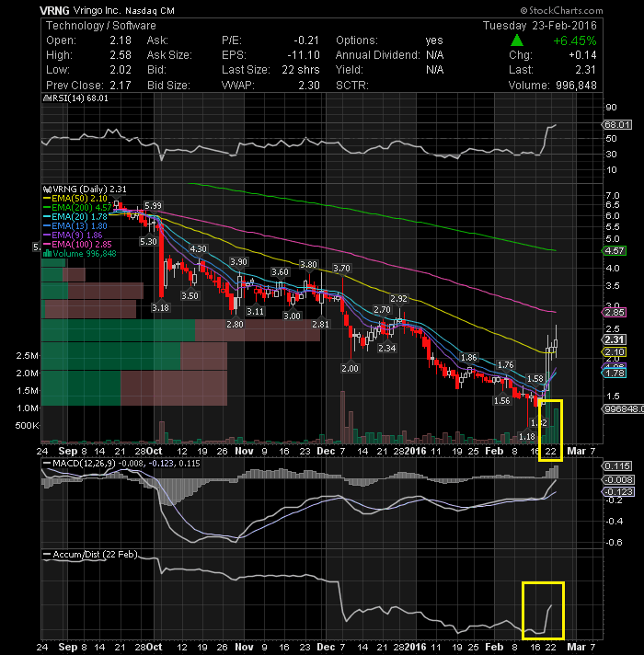Click the 'SCTR:' label

[x=352, y=86]
